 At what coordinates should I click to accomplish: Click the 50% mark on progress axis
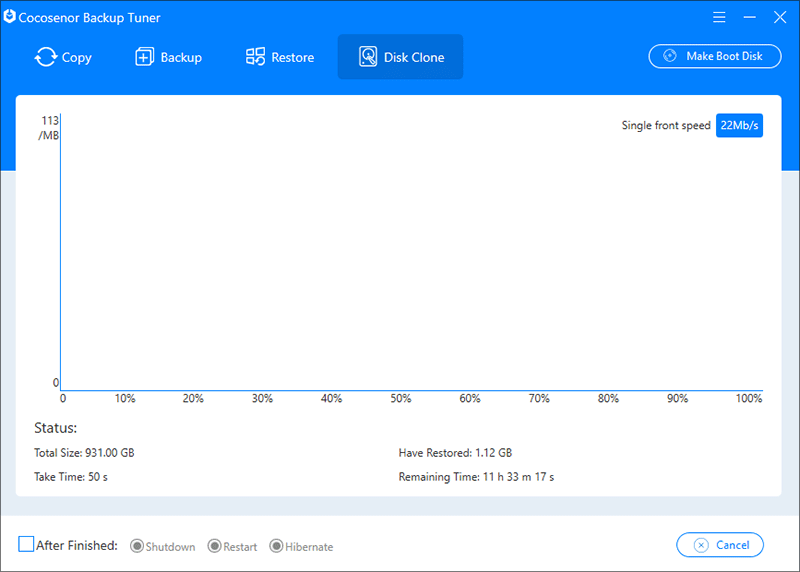pyautogui.click(x=401, y=399)
